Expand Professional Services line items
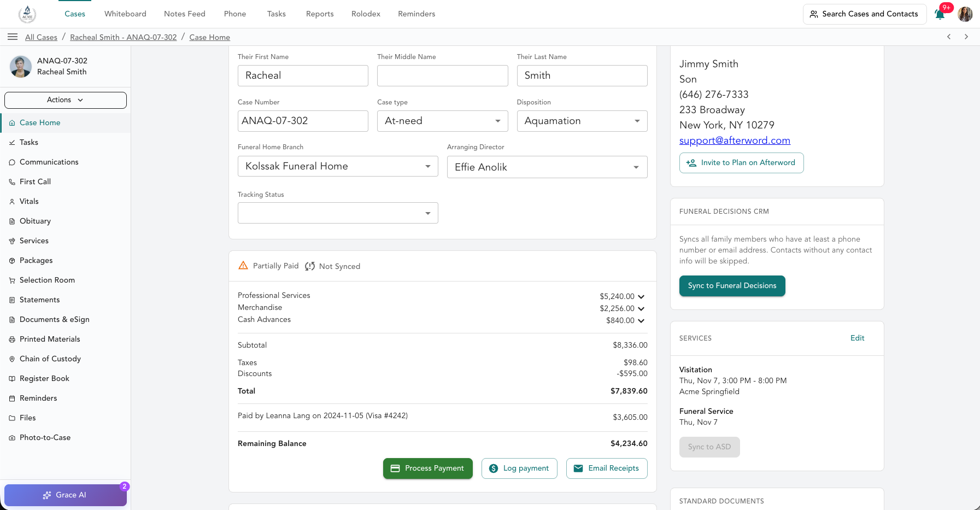This screenshot has width=980, height=510. pos(641,296)
